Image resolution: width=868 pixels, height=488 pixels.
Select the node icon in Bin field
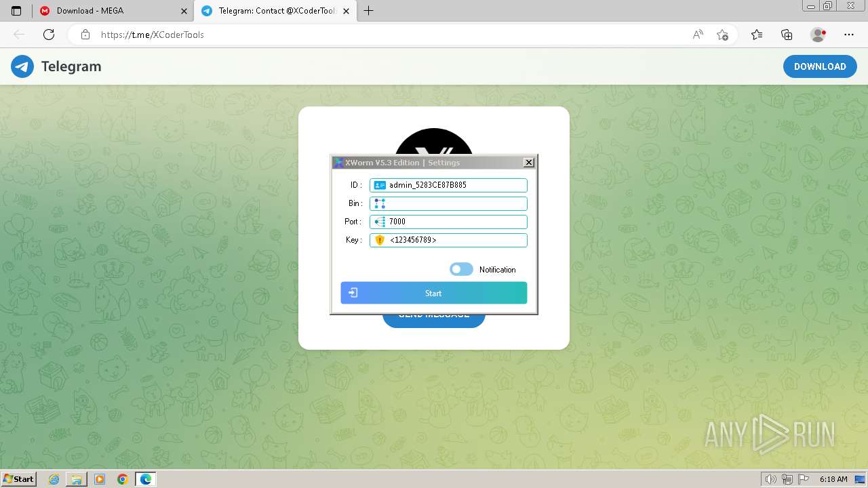click(x=380, y=203)
